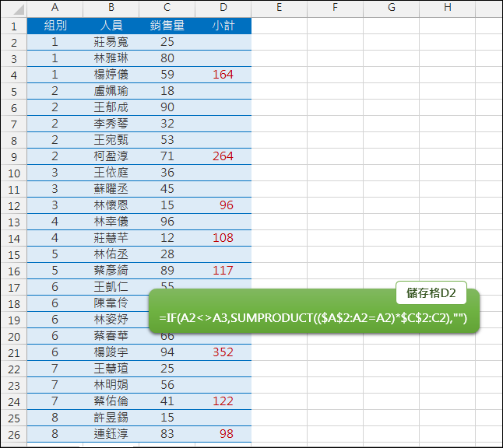Click subtotal cell showing 352
This screenshot has height=448, width=503.
click(223, 352)
